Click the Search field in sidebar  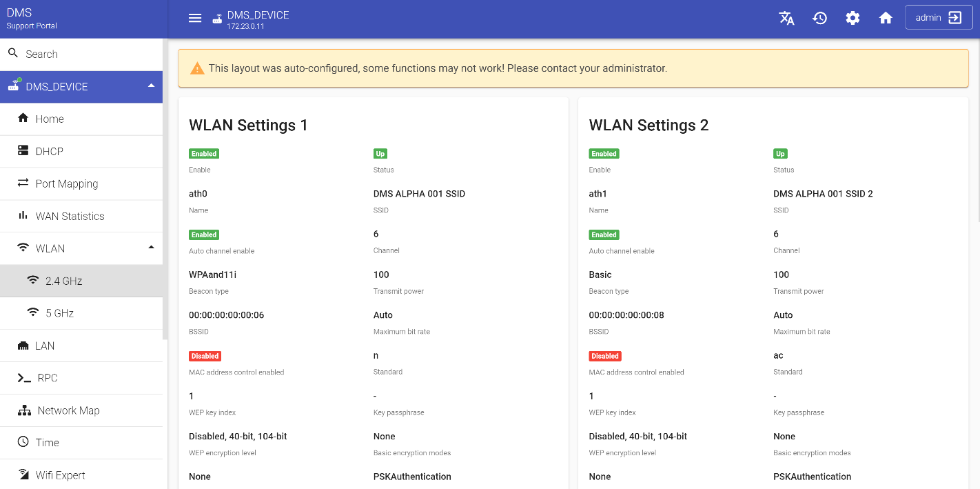click(x=83, y=54)
